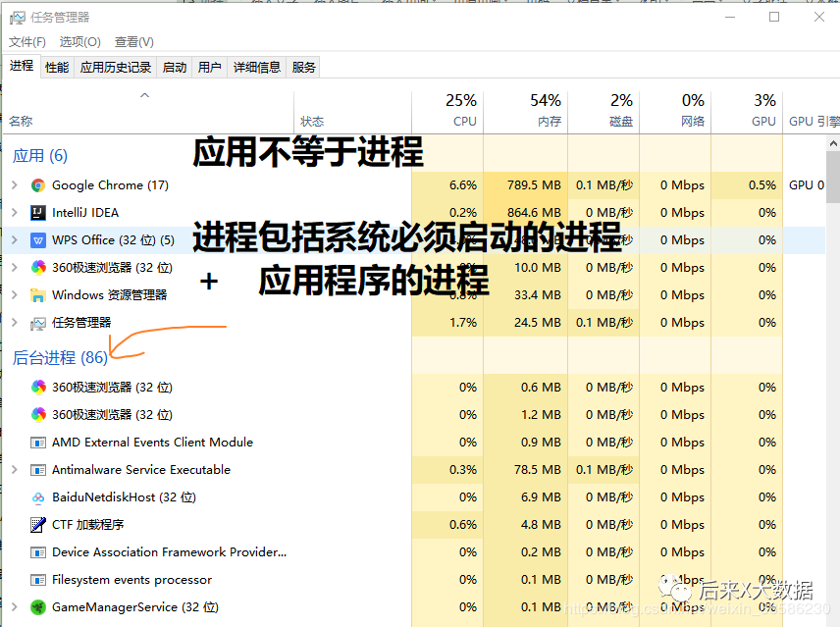
Task: Click the 864.6 MB memory value
Action: [534, 213]
